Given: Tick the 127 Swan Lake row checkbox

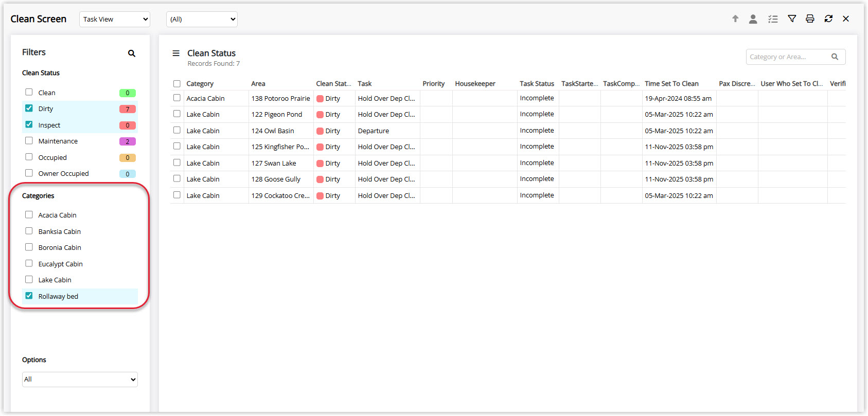Looking at the screenshot, I should coord(177,162).
